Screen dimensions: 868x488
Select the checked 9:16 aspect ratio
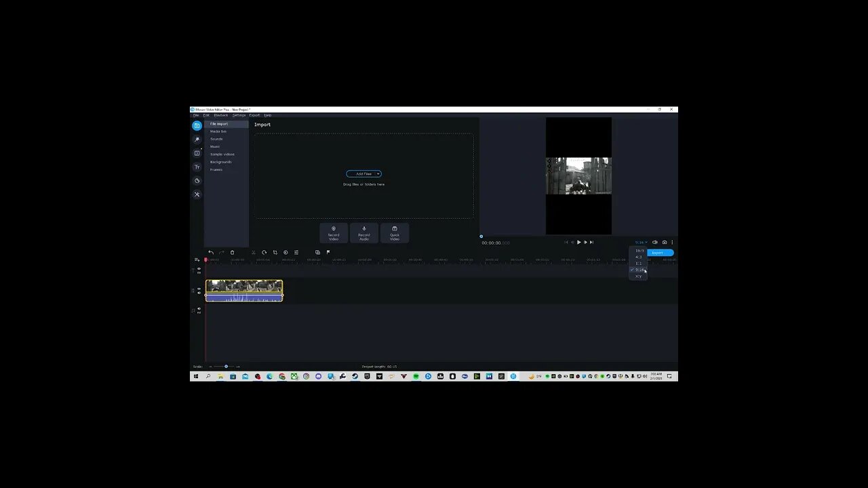(639, 270)
